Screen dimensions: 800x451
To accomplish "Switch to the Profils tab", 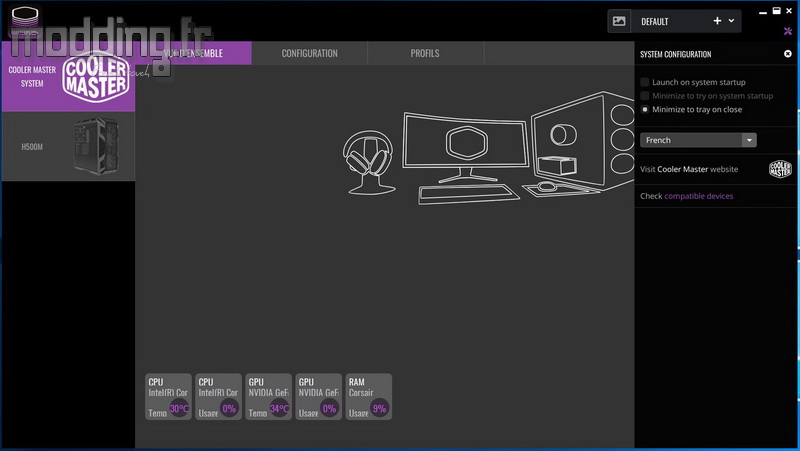I will (425, 53).
